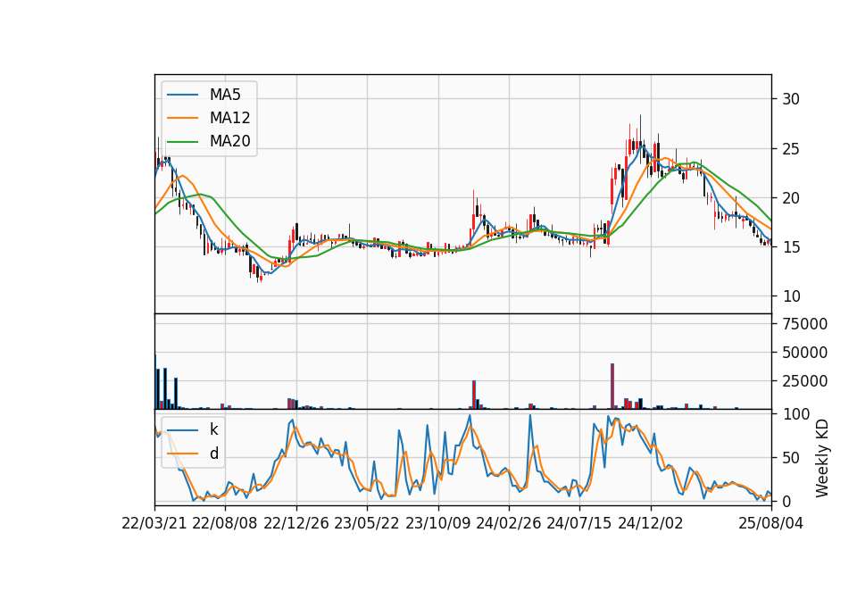Click the blue k line legend sample
Viewport: 857px width, 616px height.
pyautogui.click(x=182, y=429)
